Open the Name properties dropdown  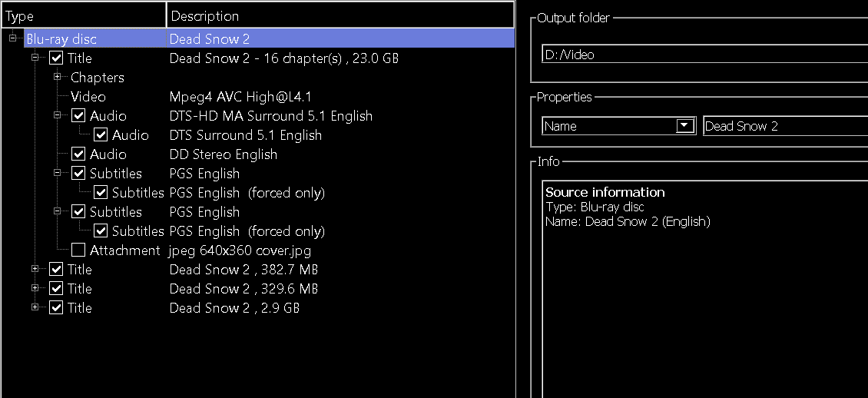pos(684,126)
